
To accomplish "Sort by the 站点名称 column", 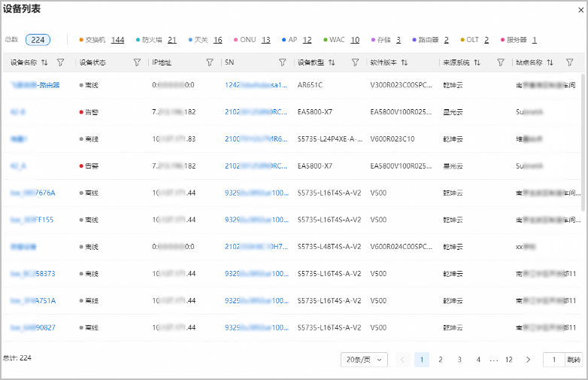I will [550, 62].
